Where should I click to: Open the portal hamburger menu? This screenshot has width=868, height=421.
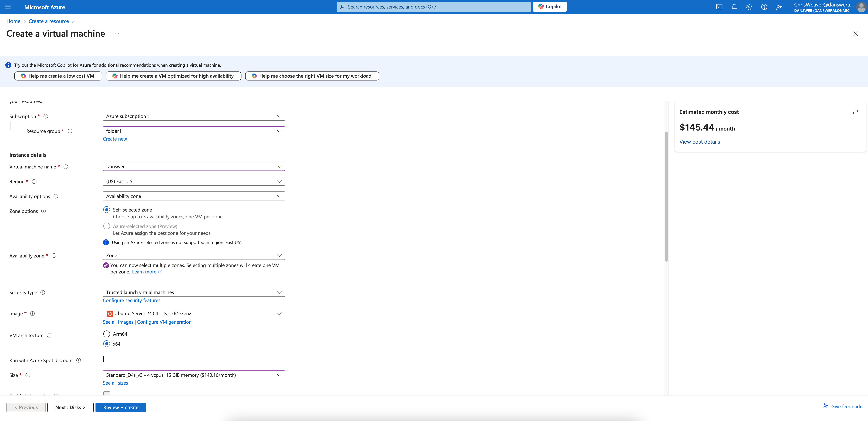click(x=8, y=7)
